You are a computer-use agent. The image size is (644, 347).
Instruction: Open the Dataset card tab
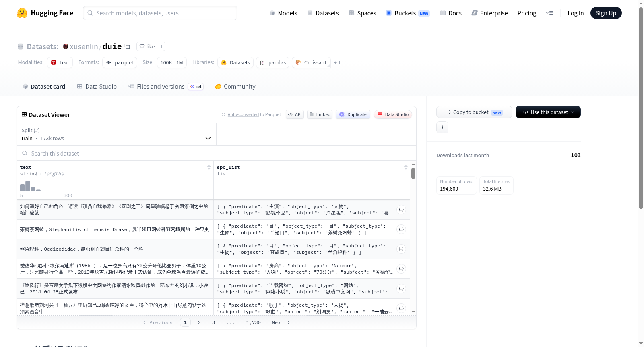click(44, 86)
